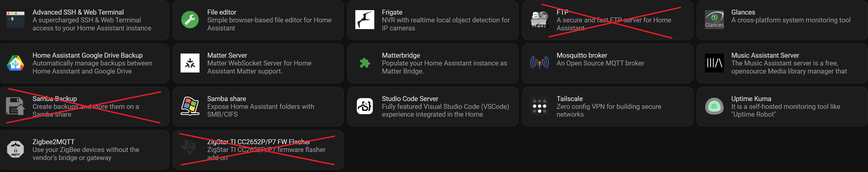Click the Mosquitto broker antenna icon

(x=539, y=63)
